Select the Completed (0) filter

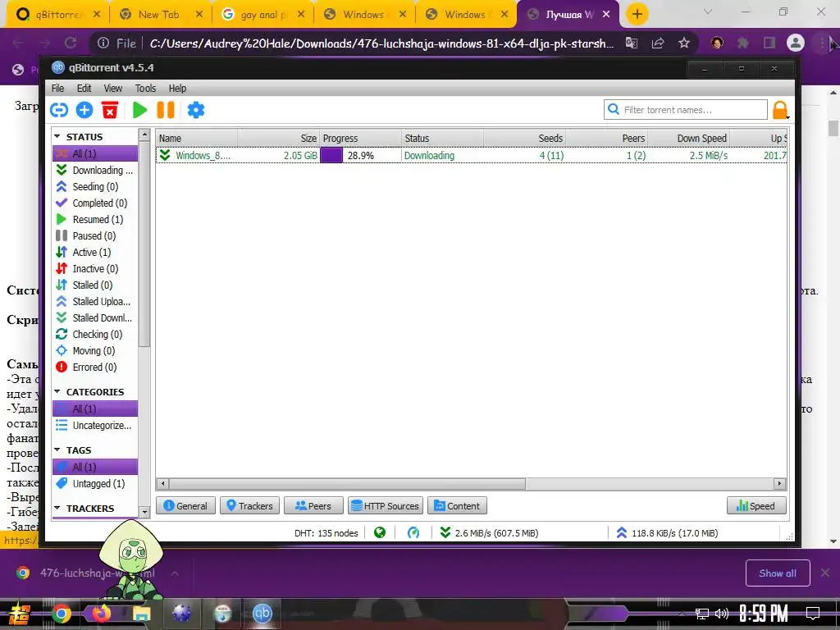pyautogui.click(x=95, y=203)
